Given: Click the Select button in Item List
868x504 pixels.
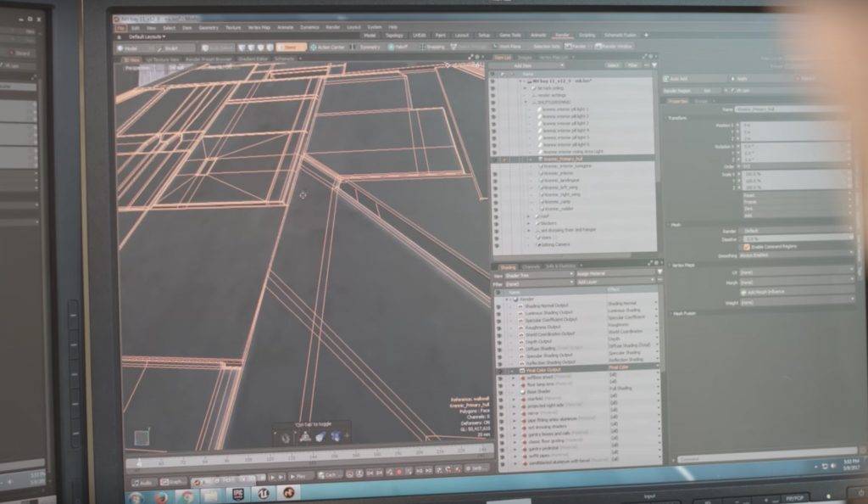Looking at the screenshot, I should (613, 65).
